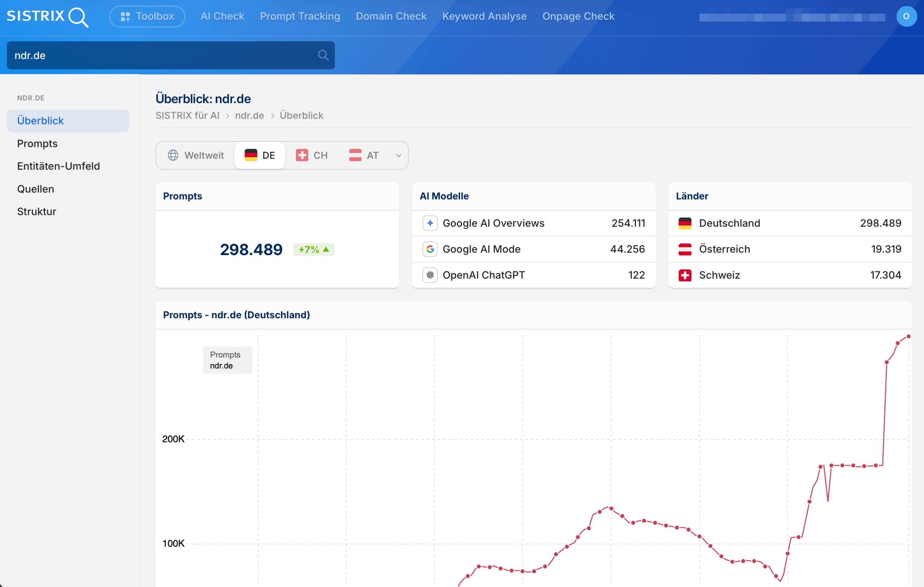Click the Google AI Mode G icon

[x=430, y=249]
